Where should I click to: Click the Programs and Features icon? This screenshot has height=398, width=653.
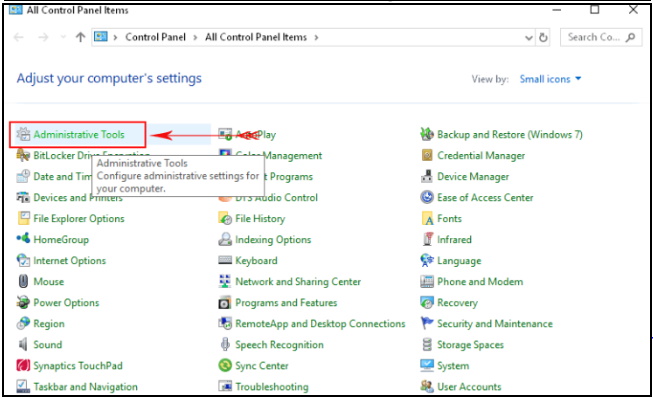(x=225, y=302)
